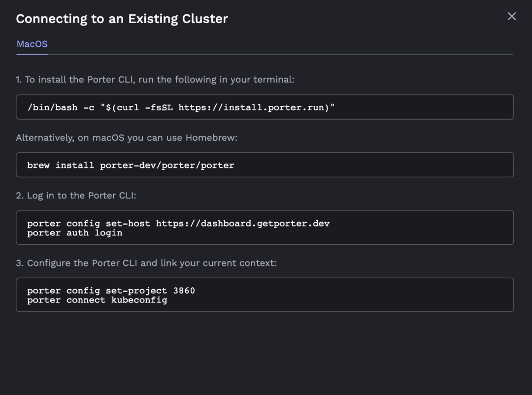
Task: Click the dashboard.getporter.dev URL in the command
Action: pos(242,224)
